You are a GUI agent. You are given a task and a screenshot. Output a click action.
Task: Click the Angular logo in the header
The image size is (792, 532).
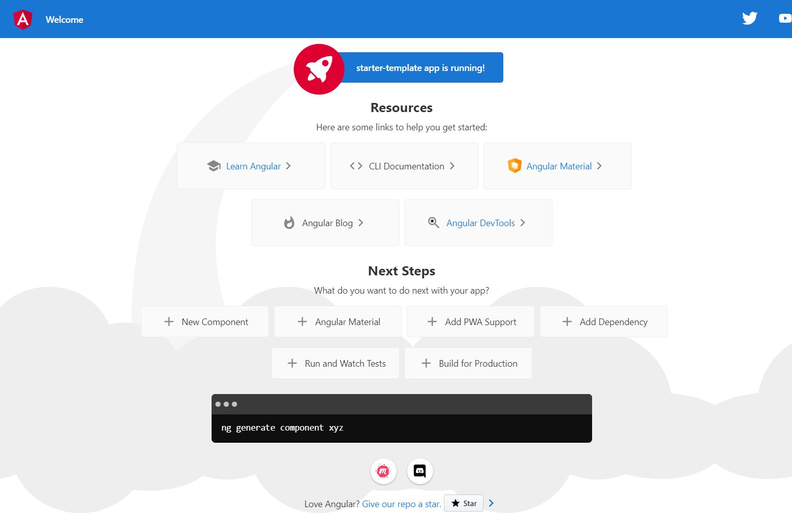coord(23,19)
